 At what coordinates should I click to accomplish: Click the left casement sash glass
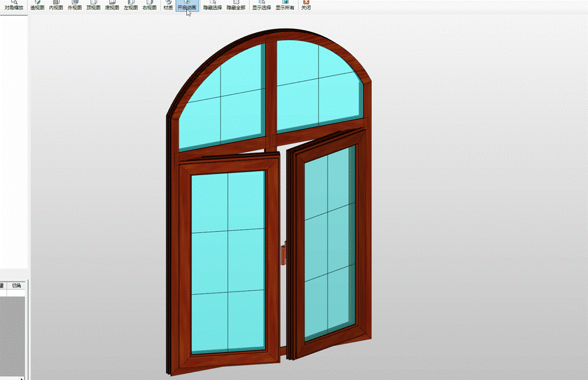click(x=228, y=262)
